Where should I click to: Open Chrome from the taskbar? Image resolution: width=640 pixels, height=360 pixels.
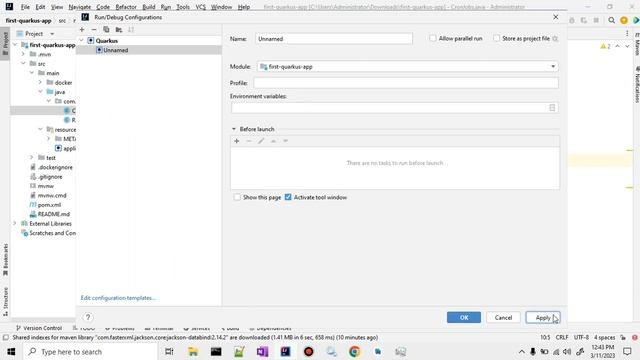pos(354,351)
